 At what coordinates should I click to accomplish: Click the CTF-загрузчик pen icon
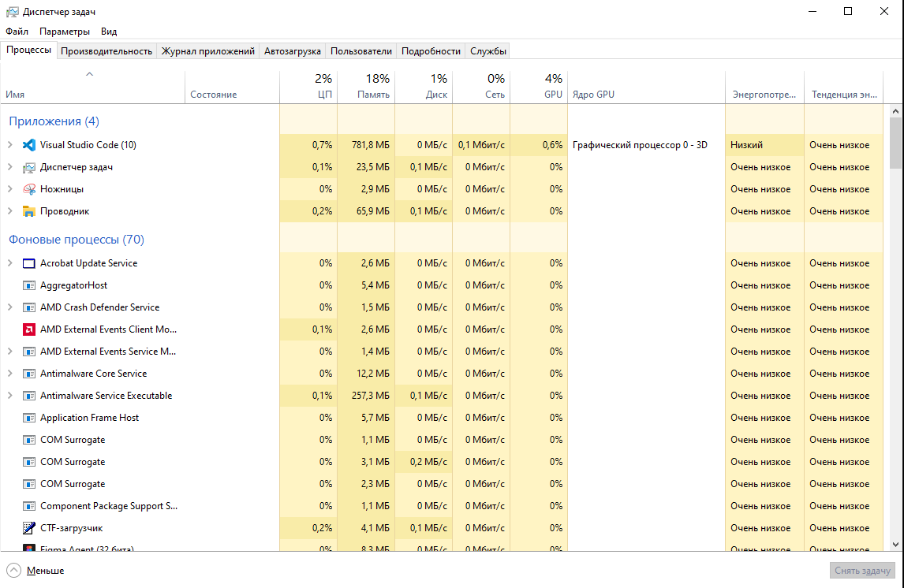29,528
